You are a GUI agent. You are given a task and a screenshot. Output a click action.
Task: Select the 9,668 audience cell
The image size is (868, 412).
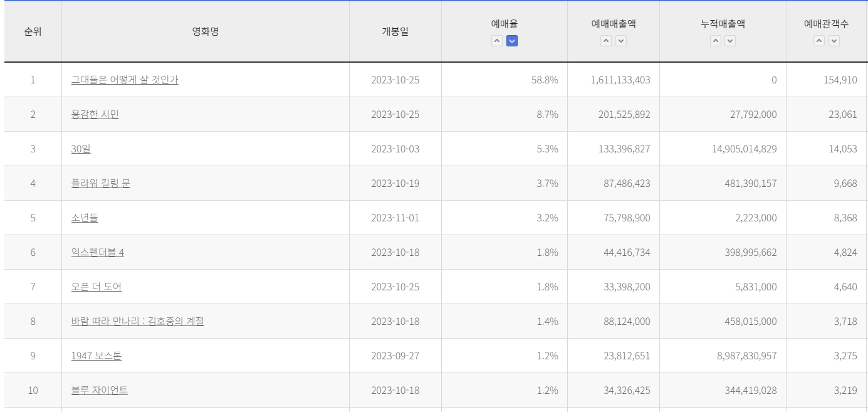827,183
